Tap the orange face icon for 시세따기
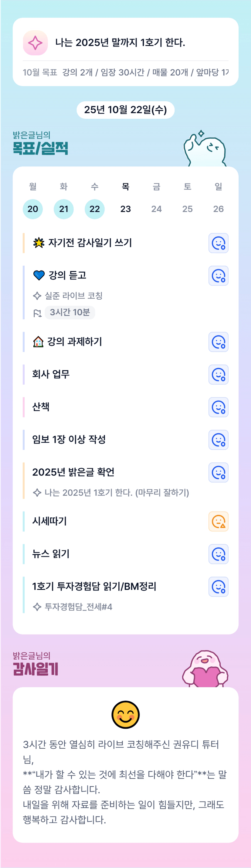The image size is (251, 868). coord(218,521)
